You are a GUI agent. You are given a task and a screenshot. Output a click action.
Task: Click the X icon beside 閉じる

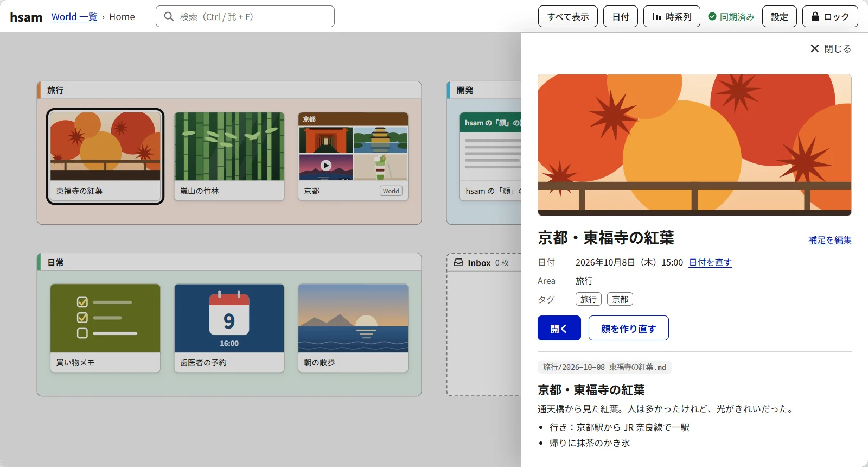tap(814, 48)
